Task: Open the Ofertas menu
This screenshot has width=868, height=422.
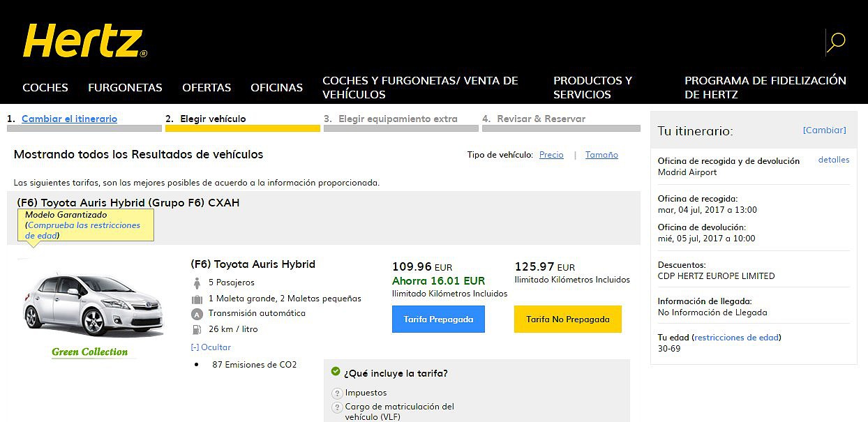Action: pyautogui.click(x=207, y=88)
